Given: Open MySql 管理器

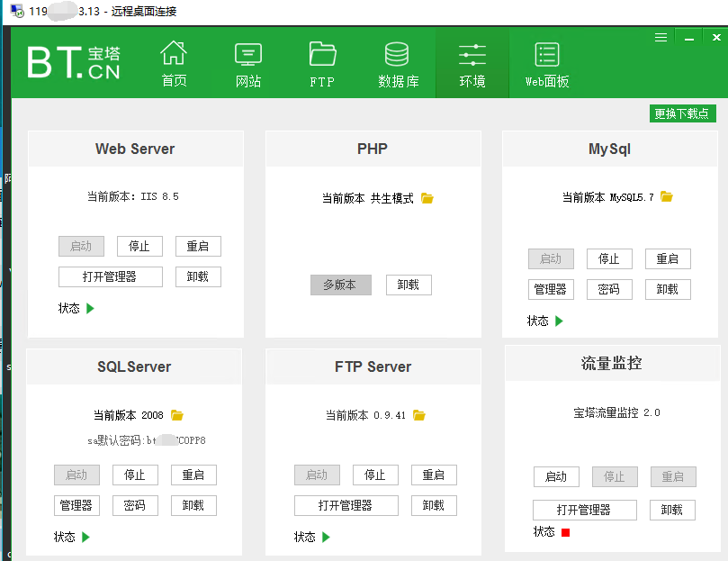Looking at the screenshot, I should 551,290.
